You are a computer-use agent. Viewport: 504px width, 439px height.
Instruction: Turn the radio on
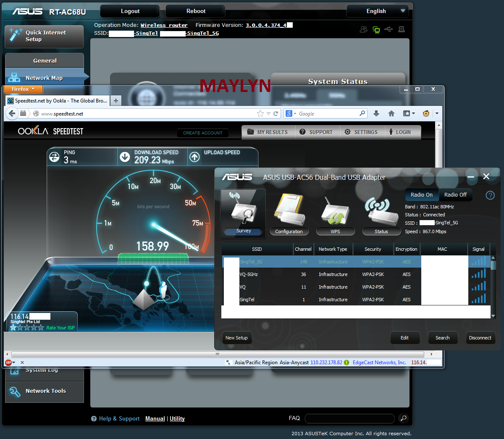tap(421, 195)
